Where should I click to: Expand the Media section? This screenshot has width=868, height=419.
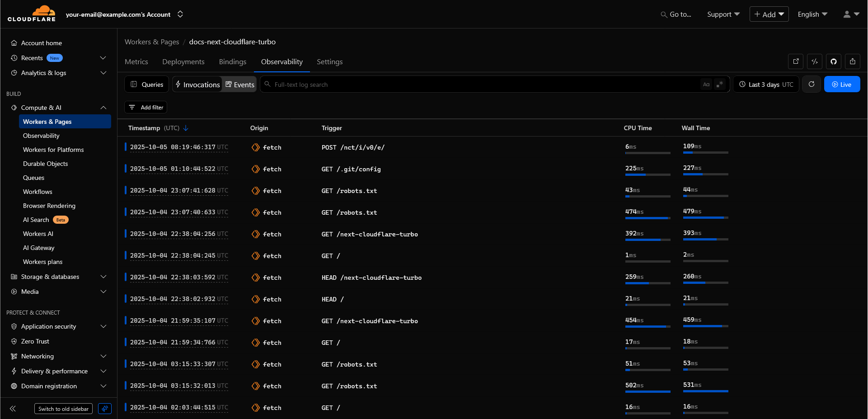tap(103, 292)
